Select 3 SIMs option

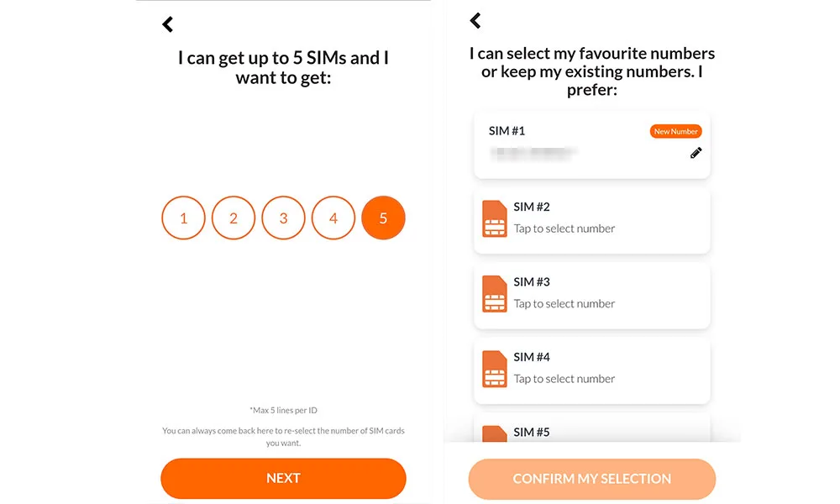(x=283, y=218)
